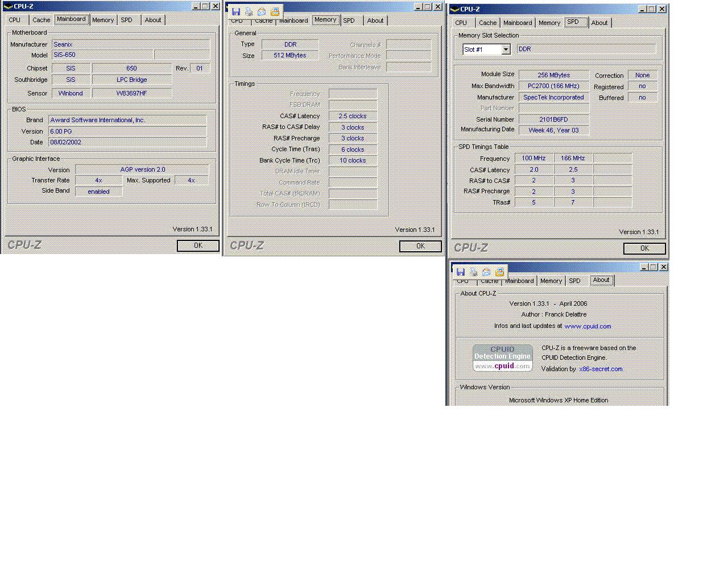Viewport: 728px width, 582px height.
Task: Open SPD tab in Mainboard window
Action: [x=127, y=20]
